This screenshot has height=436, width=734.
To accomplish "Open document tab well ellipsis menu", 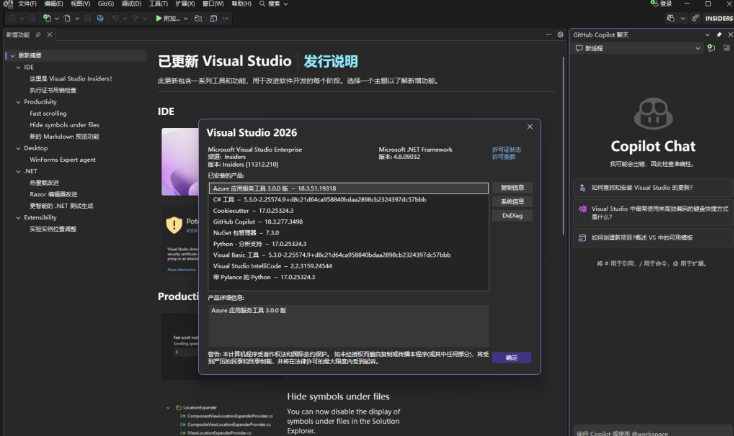I will click(x=549, y=35).
